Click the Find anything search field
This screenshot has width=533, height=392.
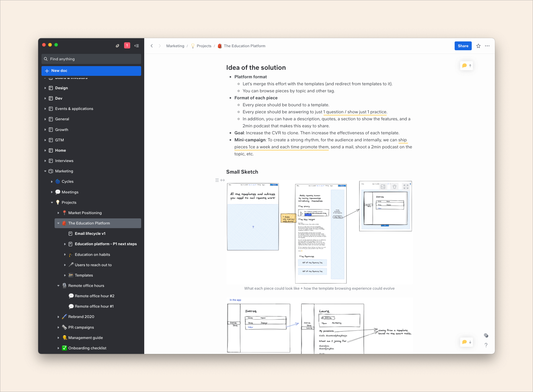91,59
